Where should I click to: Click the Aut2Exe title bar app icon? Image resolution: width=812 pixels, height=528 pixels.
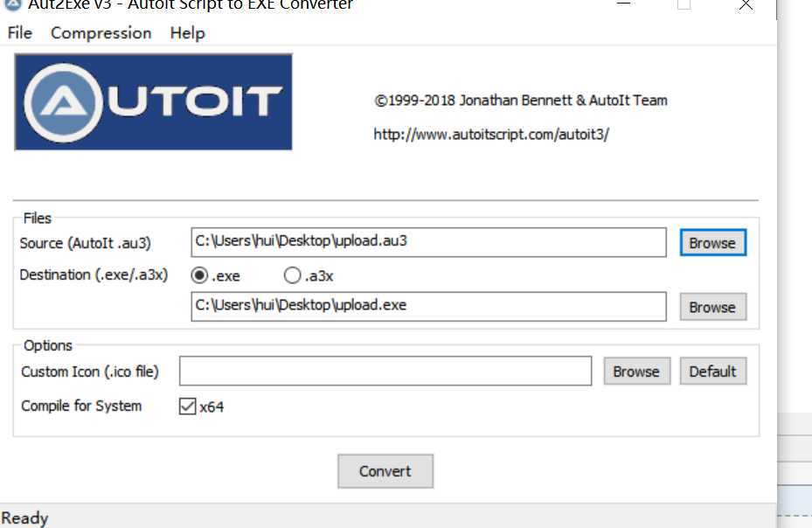pyautogui.click(x=13, y=4)
